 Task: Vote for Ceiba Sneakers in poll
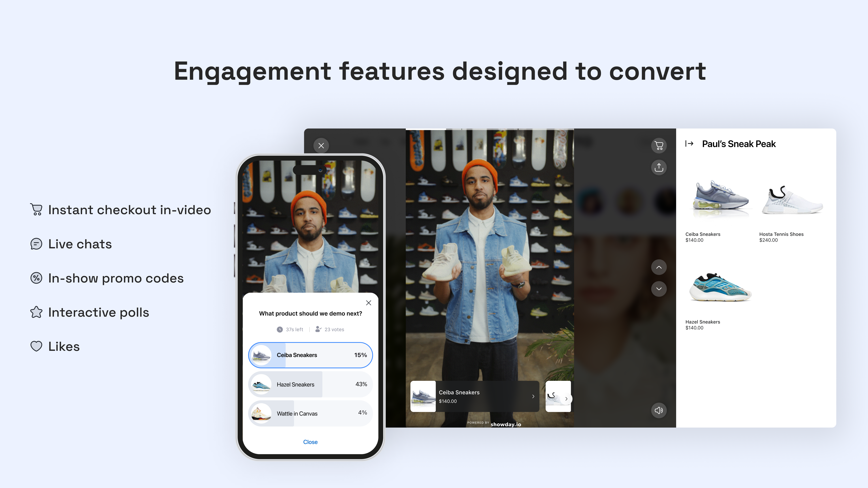click(310, 355)
